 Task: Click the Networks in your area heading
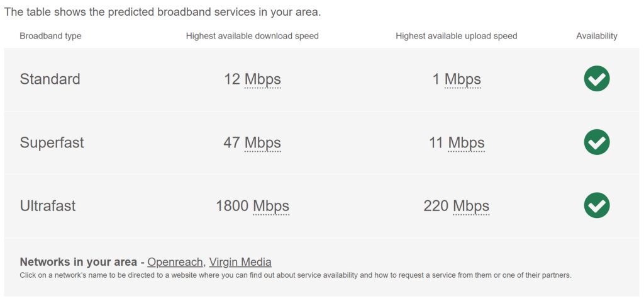click(78, 262)
